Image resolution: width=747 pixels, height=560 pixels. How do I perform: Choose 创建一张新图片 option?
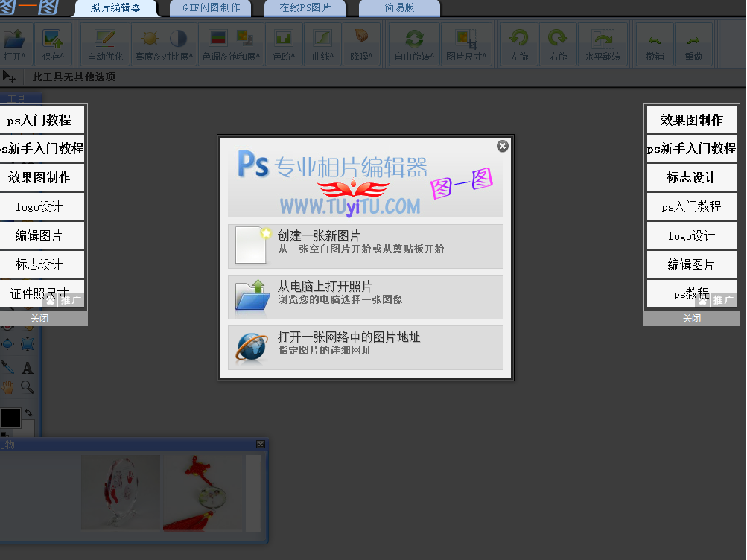click(x=366, y=246)
